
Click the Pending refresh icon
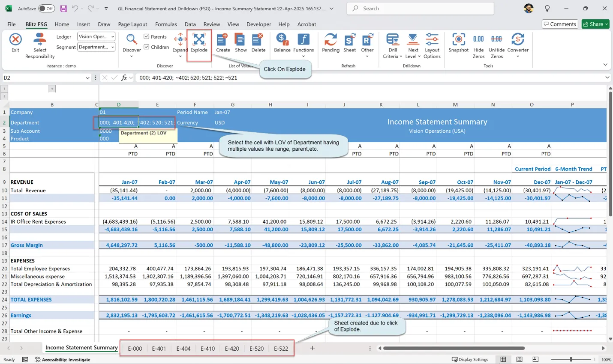tap(331, 39)
